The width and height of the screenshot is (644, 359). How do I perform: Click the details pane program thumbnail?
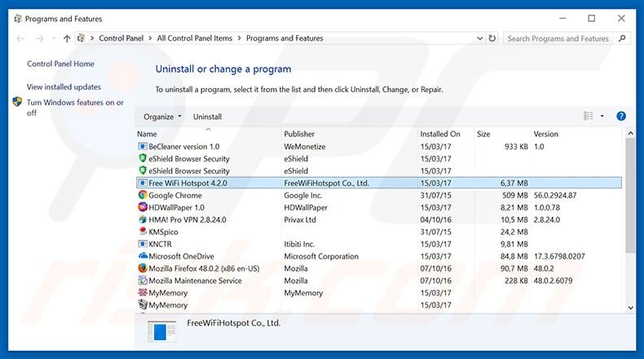pos(161,331)
